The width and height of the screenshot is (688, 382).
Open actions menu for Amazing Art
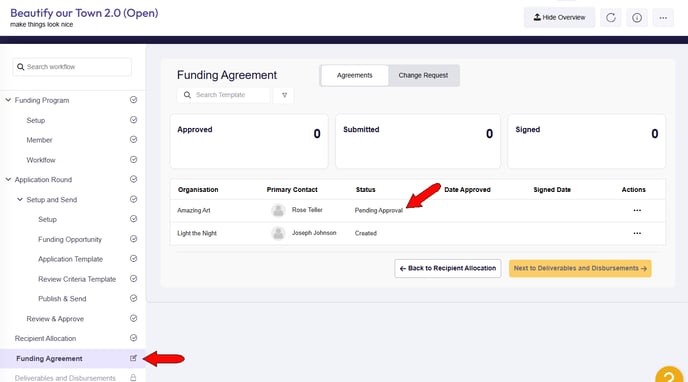(637, 211)
